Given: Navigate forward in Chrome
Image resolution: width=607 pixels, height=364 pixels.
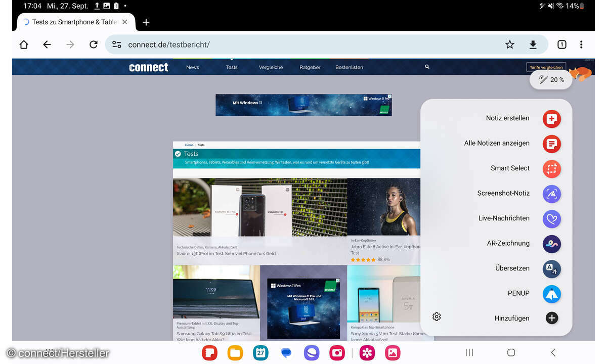Looking at the screenshot, I should pos(70,44).
